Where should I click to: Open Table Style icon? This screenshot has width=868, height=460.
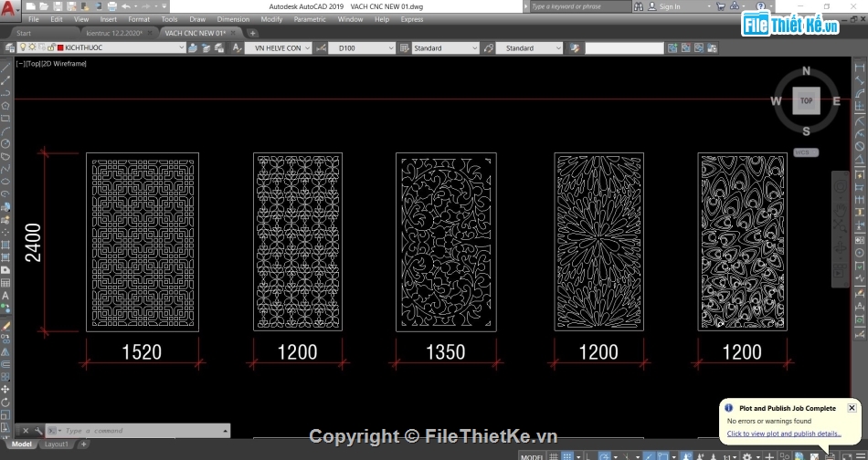(x=404, y=48)
